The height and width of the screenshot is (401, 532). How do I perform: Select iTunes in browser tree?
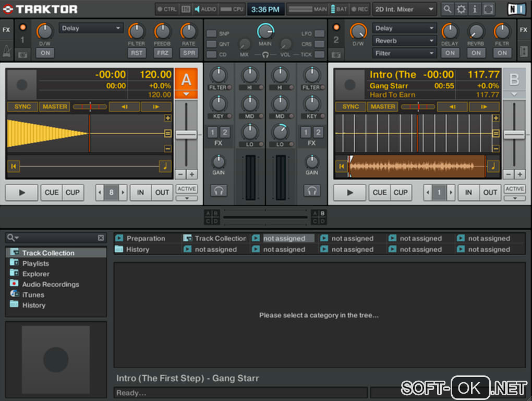33,294
